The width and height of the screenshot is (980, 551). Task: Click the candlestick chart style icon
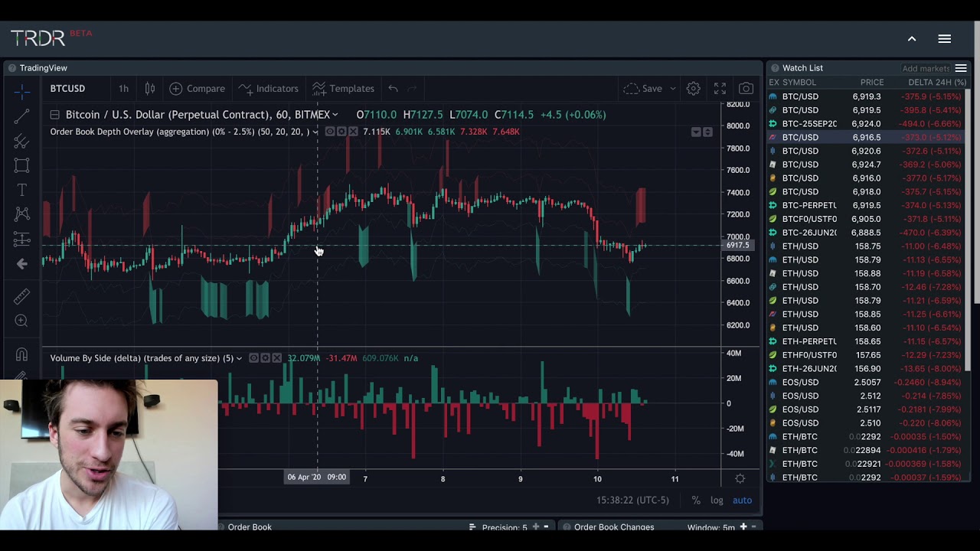point(150,89)
